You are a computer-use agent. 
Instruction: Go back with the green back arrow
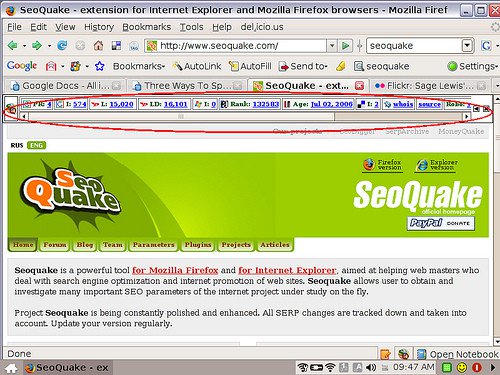[13, 45]
